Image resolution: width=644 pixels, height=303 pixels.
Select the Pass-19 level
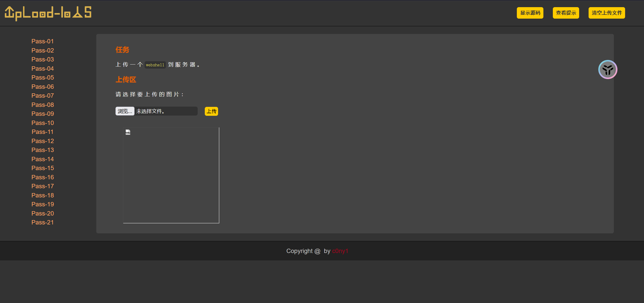(43, 204)
